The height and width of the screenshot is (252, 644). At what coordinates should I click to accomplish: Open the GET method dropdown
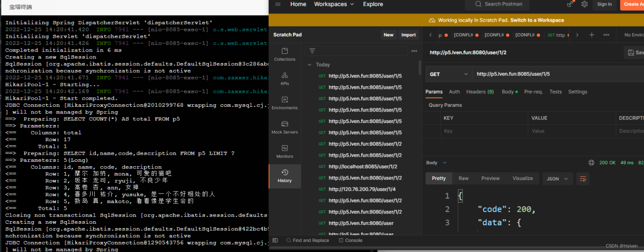[x=448, y=74]
